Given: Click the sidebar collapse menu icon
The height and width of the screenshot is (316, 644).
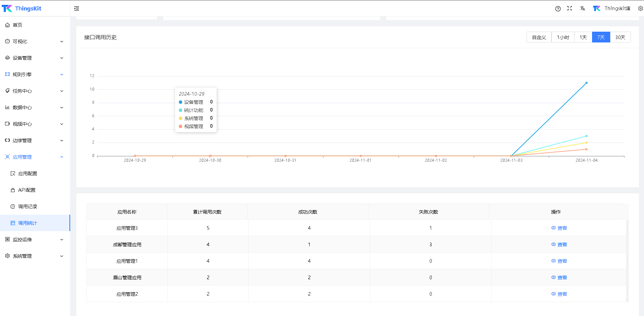Looking at the screenshot, I should coord(77,8).
